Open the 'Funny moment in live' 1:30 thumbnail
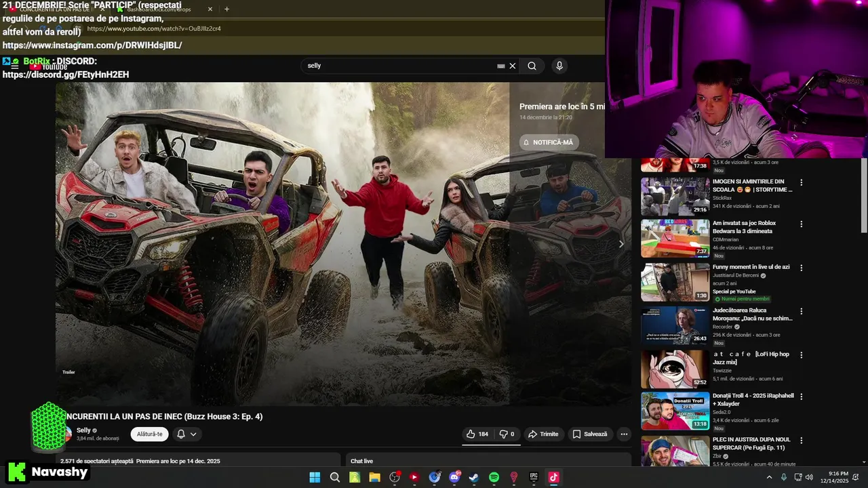 coord(675,282)
